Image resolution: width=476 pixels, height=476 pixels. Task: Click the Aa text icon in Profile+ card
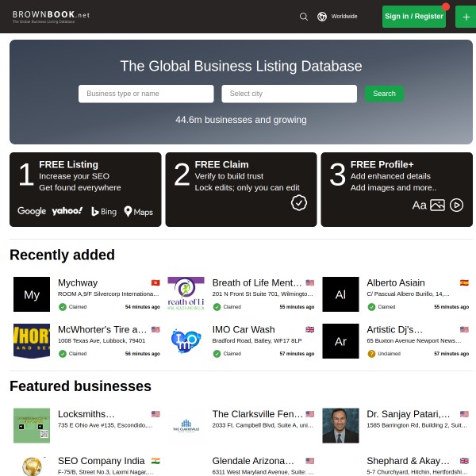click(419, 205)
